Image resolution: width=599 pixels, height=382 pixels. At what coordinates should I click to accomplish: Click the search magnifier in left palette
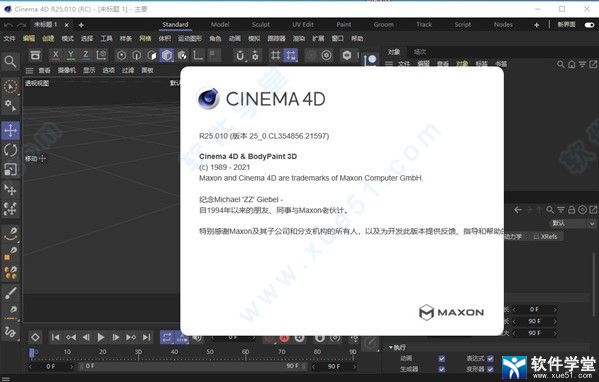tap(10, 62)
